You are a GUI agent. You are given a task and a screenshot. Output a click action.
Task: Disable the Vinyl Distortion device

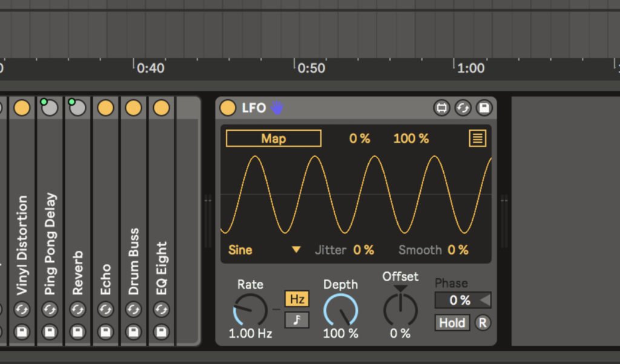22,108
